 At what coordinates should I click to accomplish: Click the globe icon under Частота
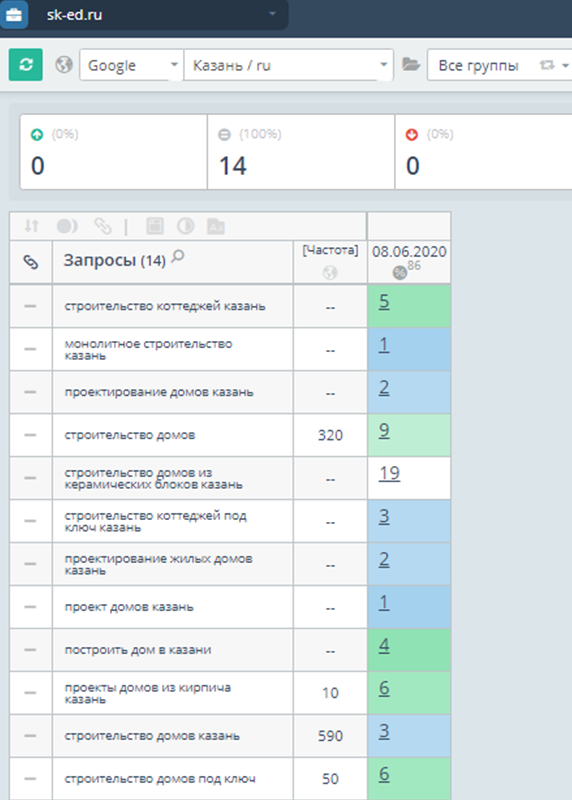[330, 273]
